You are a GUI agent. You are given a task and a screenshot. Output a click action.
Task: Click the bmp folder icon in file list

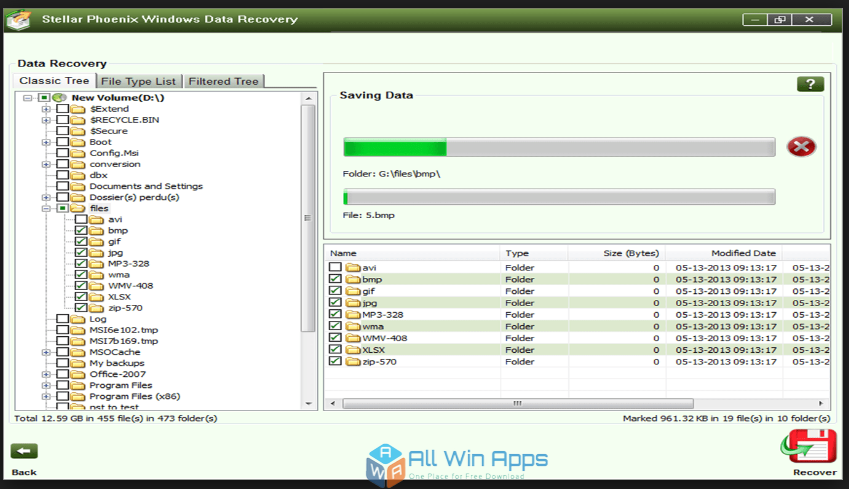point(353,279)
